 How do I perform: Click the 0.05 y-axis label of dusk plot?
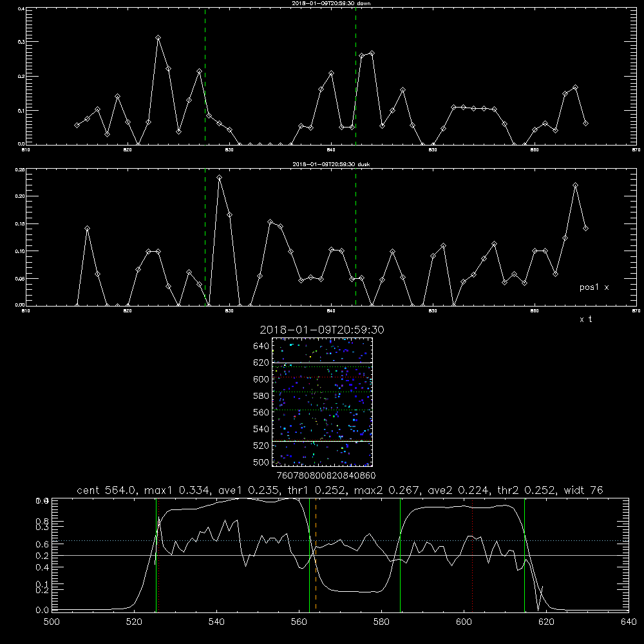[20, 279]
